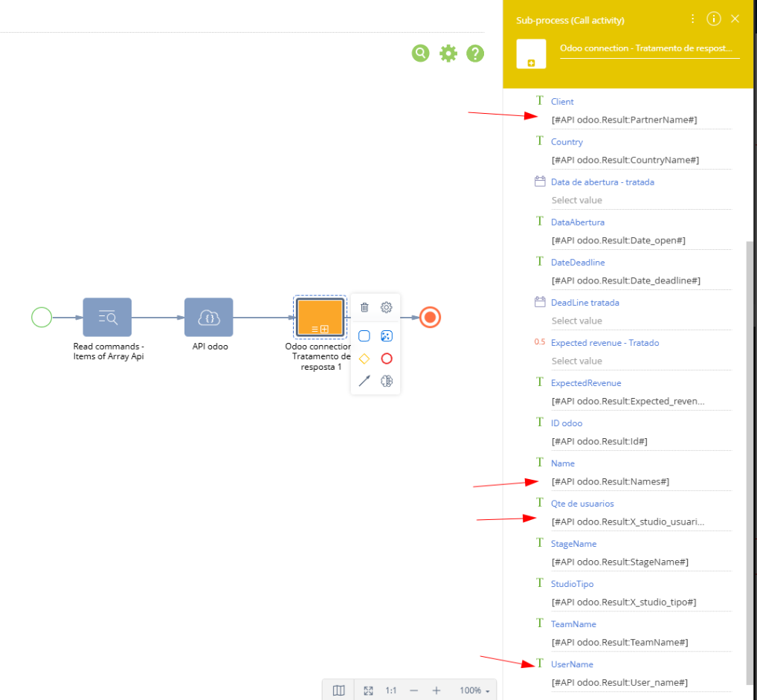This screenshot has width=757, height=700.
Task: Click the properties panel vertical scrollbar
Action: tap(750, 462)
